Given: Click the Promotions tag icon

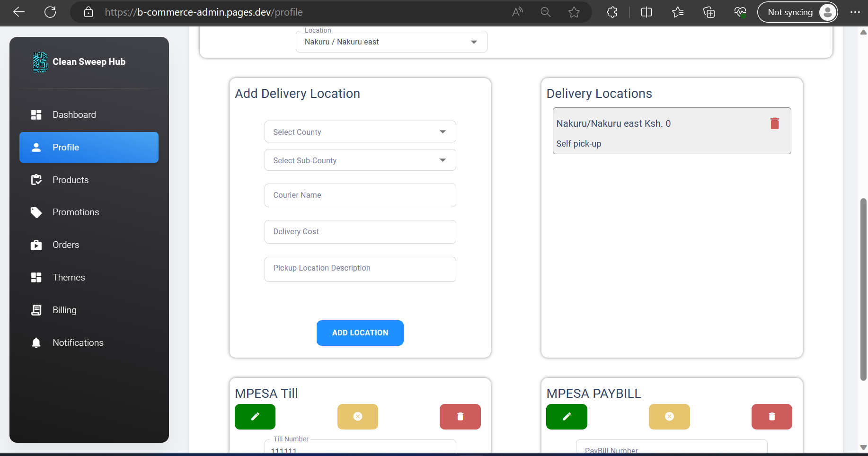Looking at the screenshot, I should click(36, 212).
